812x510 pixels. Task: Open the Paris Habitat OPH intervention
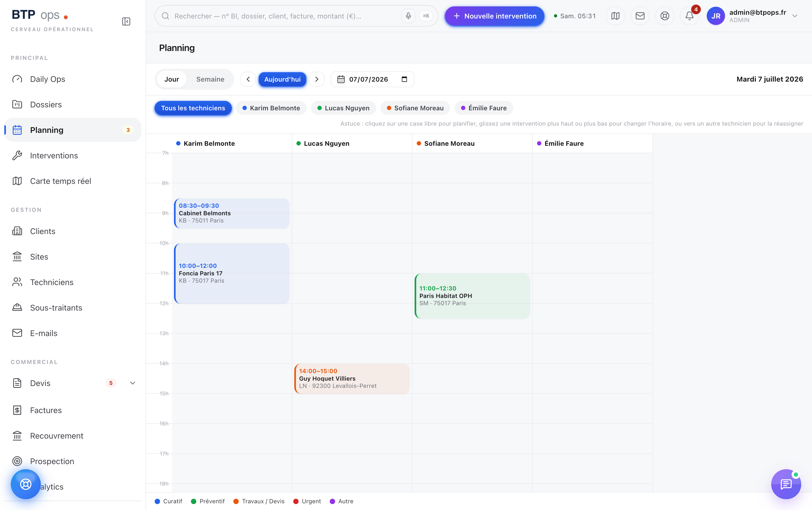click(x=472, y=296)
